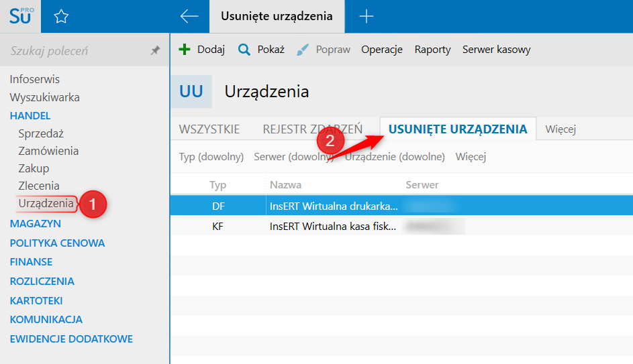Open Zakup under HANDEL

tap(34, 168)
